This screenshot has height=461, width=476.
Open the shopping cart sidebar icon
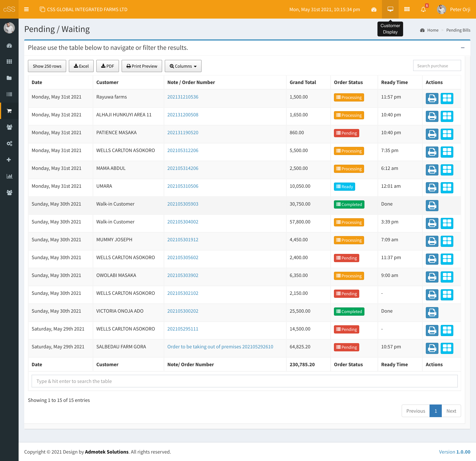tap(9, 111)
